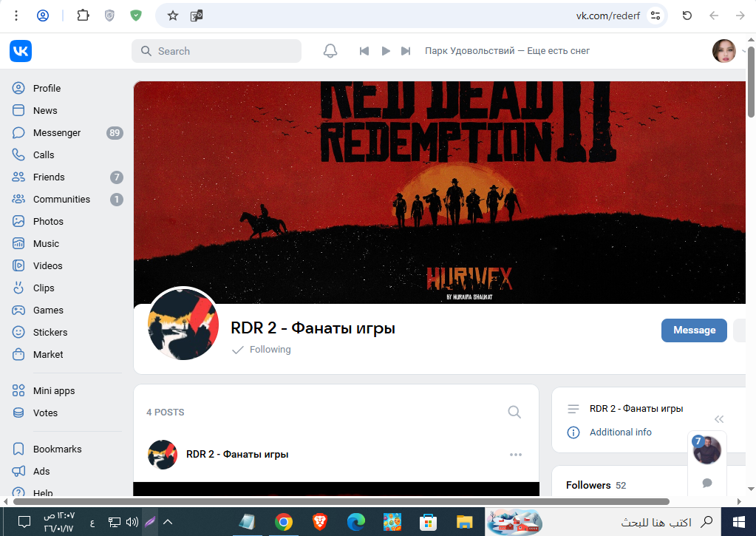Click the gray shield extension icon
The image size is (756, 536).
point(110,16)
